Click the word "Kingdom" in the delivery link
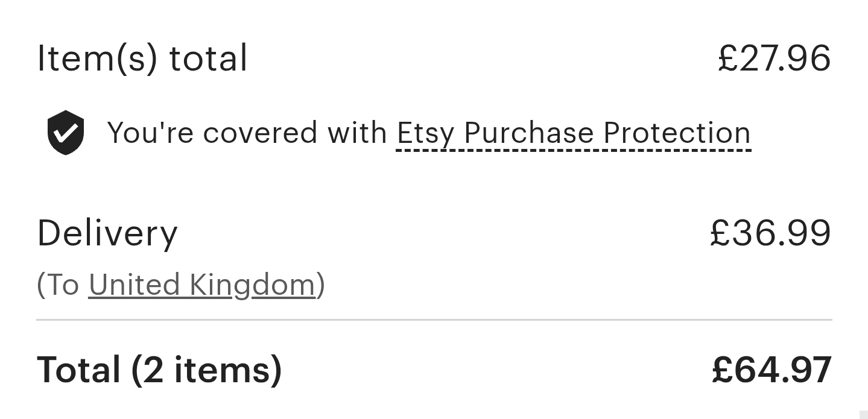 [x=252, y=285]
